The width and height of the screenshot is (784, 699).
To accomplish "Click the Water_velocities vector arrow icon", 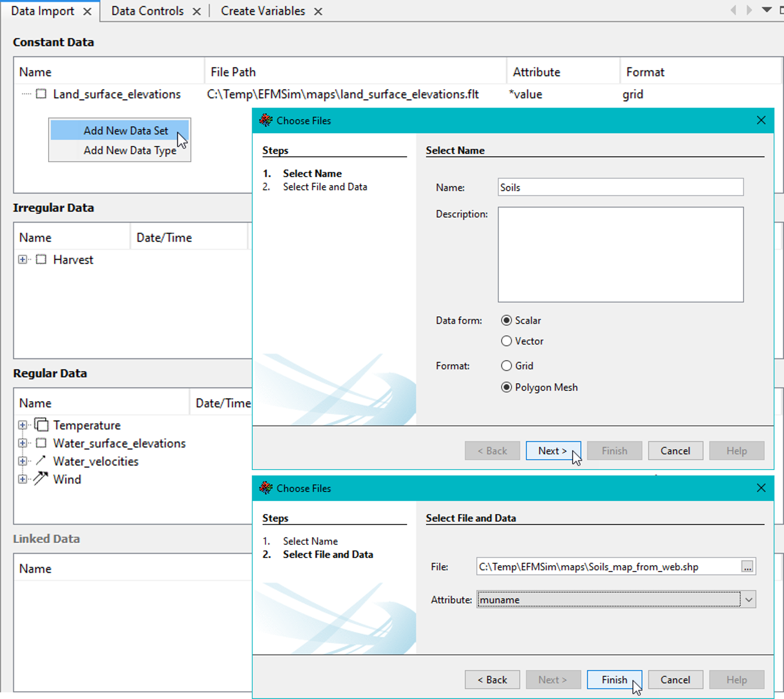I will [x=41, y=461].
